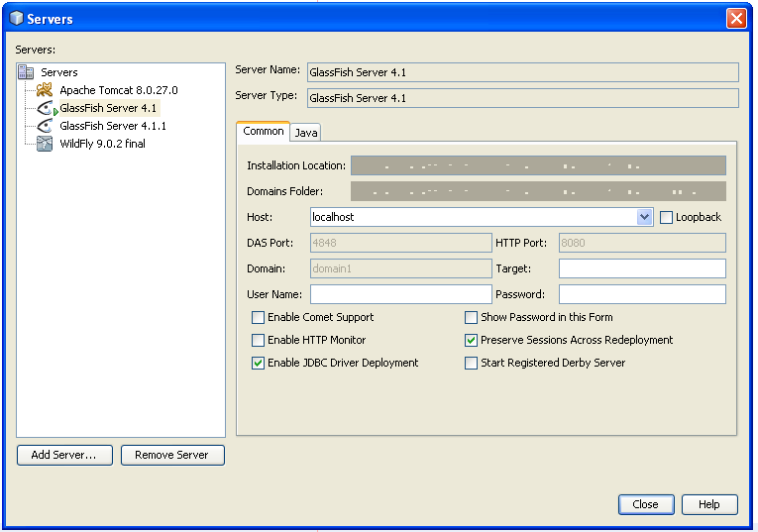The width and height of the screenshot is (758, 532).
Task: Click the Server Name text field
Action: 523,72
